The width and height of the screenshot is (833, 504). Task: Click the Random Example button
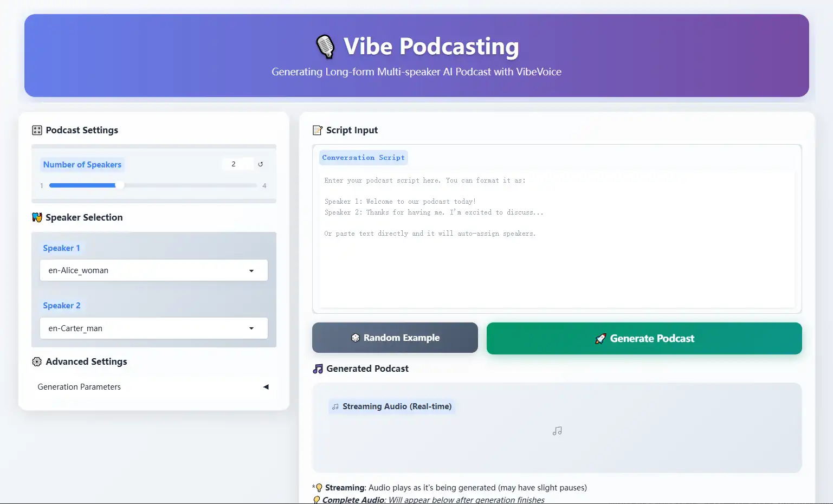click(x=395, y=338)
